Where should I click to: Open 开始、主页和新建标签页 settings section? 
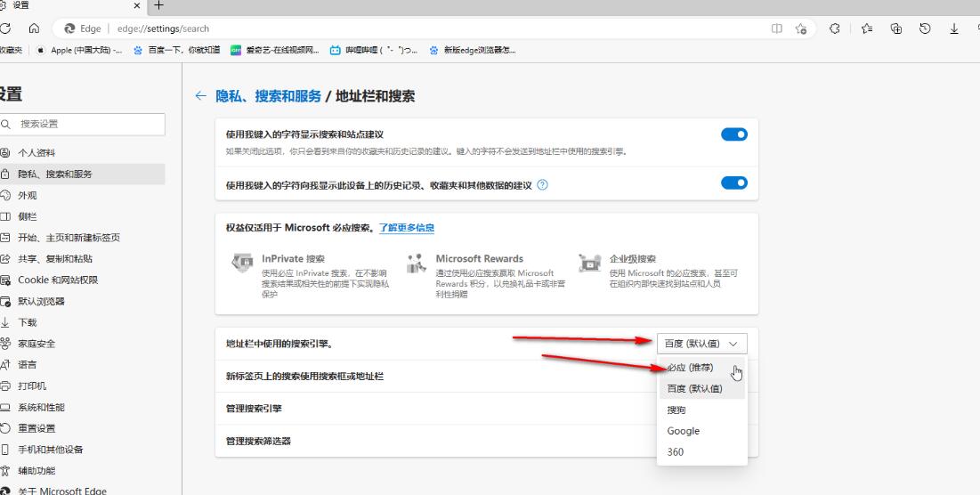(x=83, y=238)
